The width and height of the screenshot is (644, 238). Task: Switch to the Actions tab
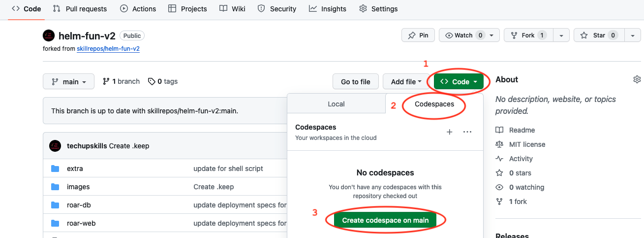pos(138,8)
